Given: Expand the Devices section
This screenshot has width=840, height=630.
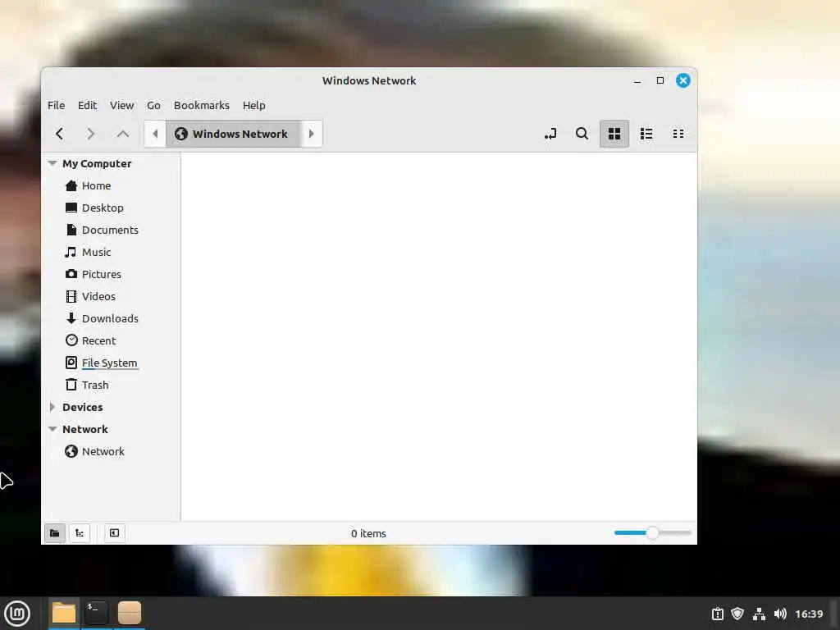Looking at the screenshot, I should pos(52,407).
